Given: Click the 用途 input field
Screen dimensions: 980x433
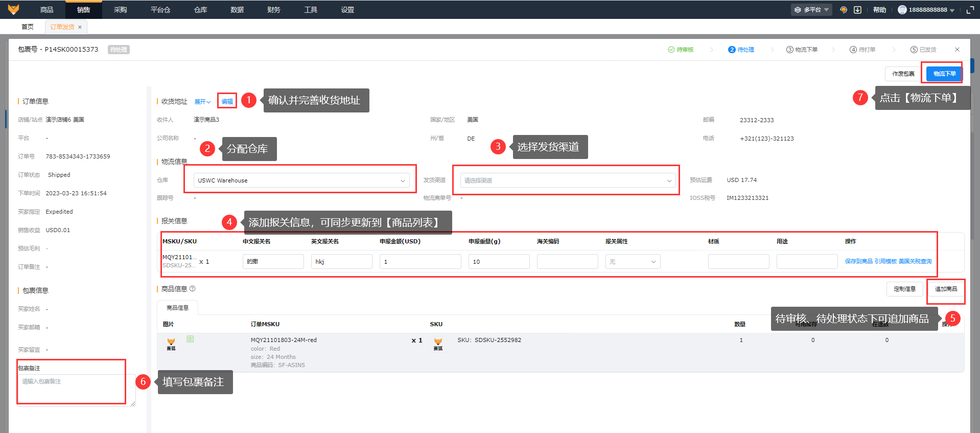Looking at the screenshot, I should point(807,262).
